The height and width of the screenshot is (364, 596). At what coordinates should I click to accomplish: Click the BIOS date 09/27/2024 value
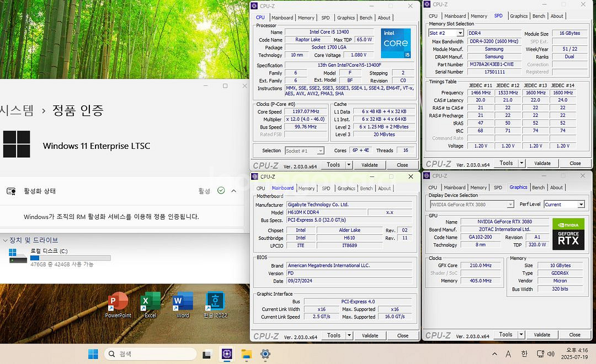coord(349,281)
